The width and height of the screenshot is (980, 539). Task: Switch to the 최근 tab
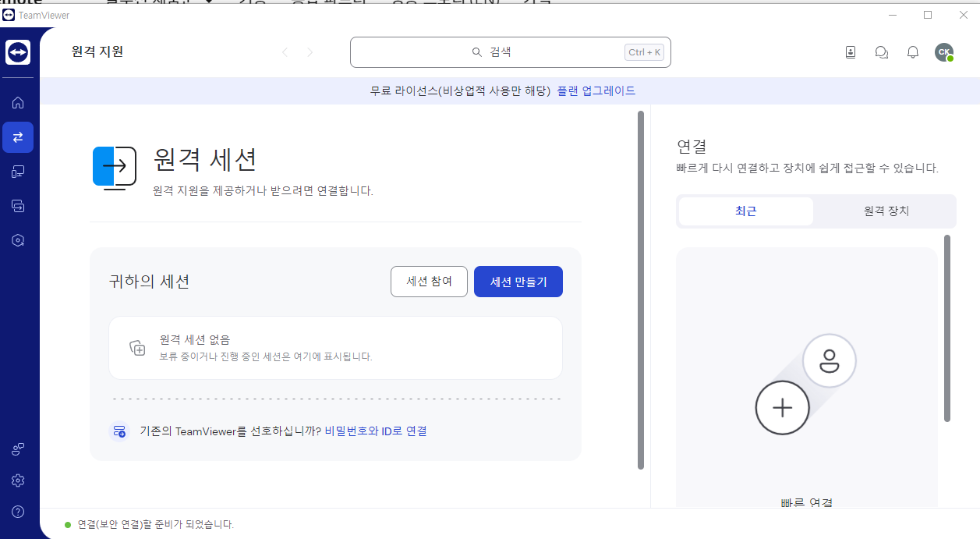[745, 211]
